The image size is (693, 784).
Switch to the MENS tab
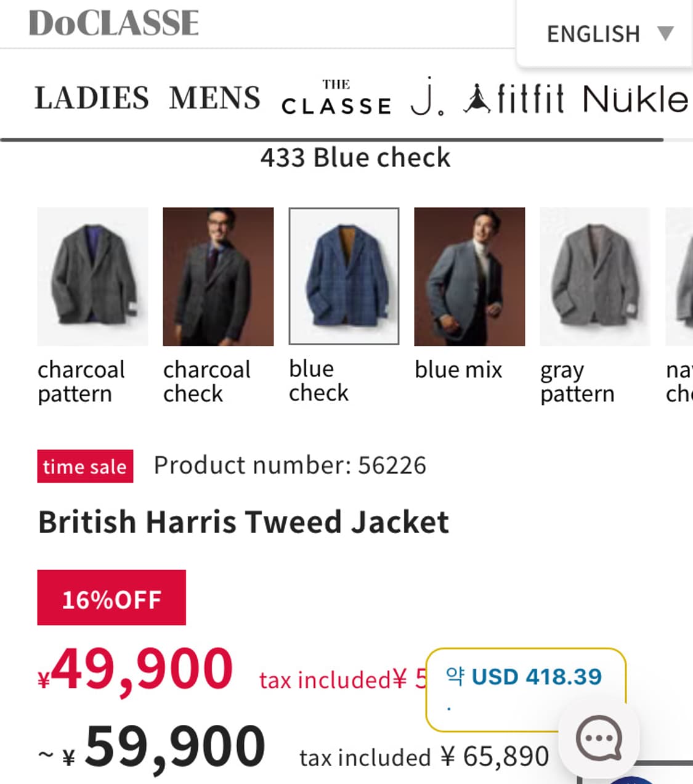pyautogui.click(x=215, y=99)
